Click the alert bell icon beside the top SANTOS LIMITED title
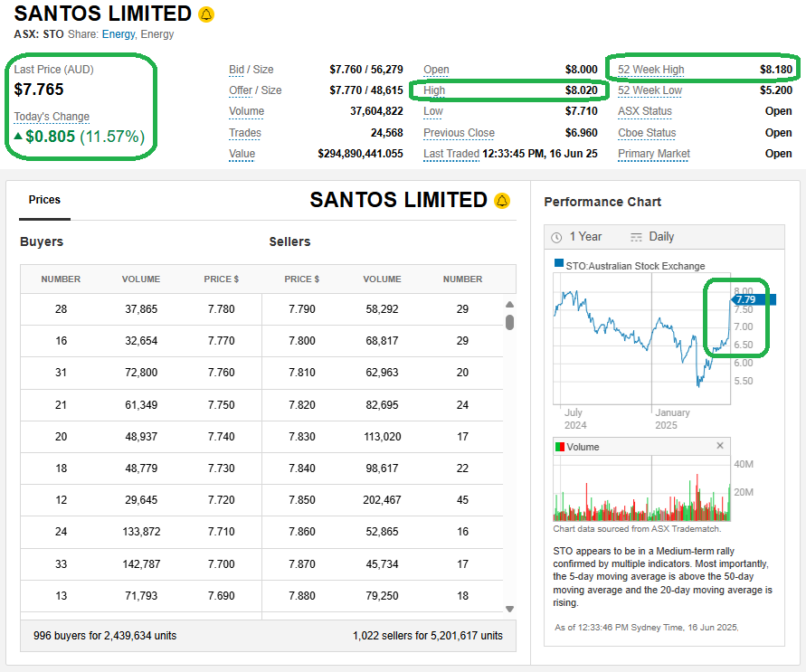 (206, 14)
